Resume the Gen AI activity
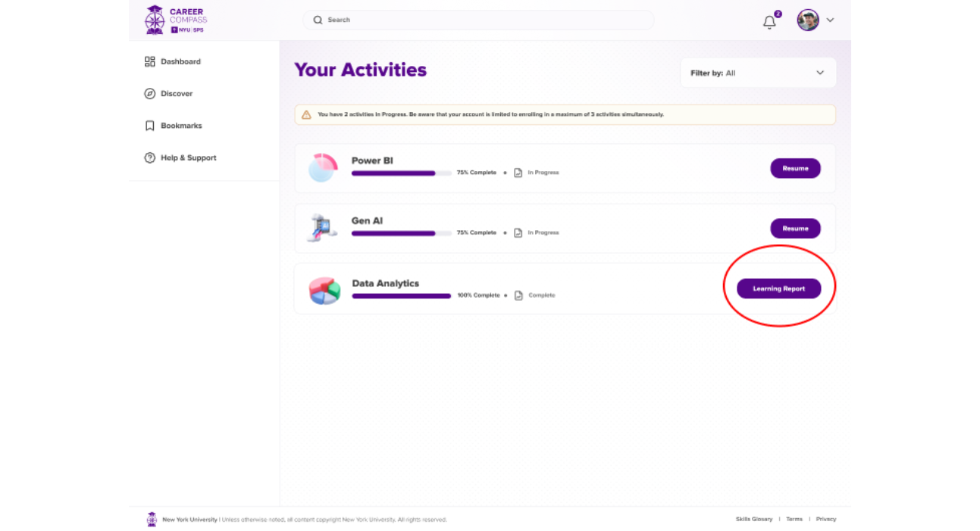 pyautogui.click(x=795, y=228)
